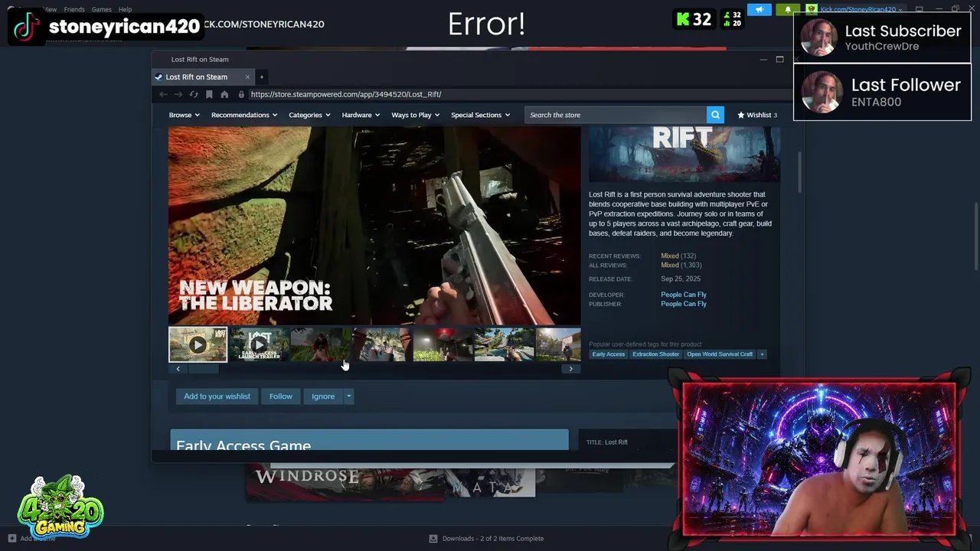Click Add a Game plus icon
980x551 pixels.
[x=11, y=538]
